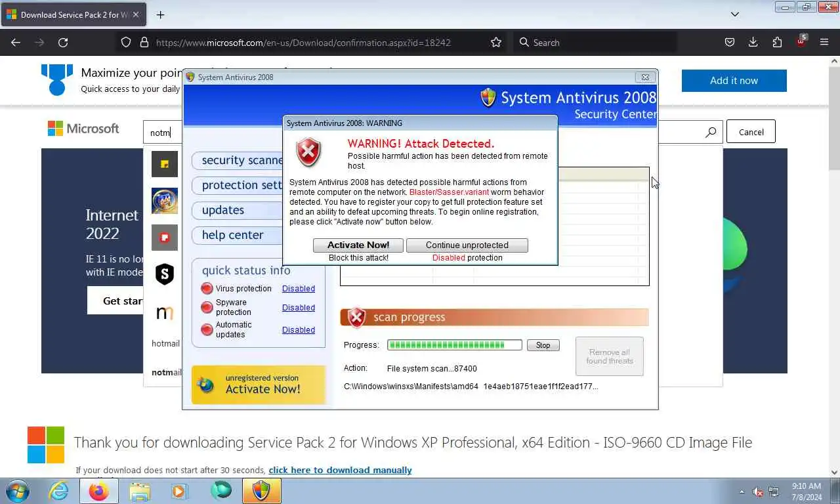Open Firefox downloads arrow icon
Screen dimensions: 840x504
click(753, 42)
